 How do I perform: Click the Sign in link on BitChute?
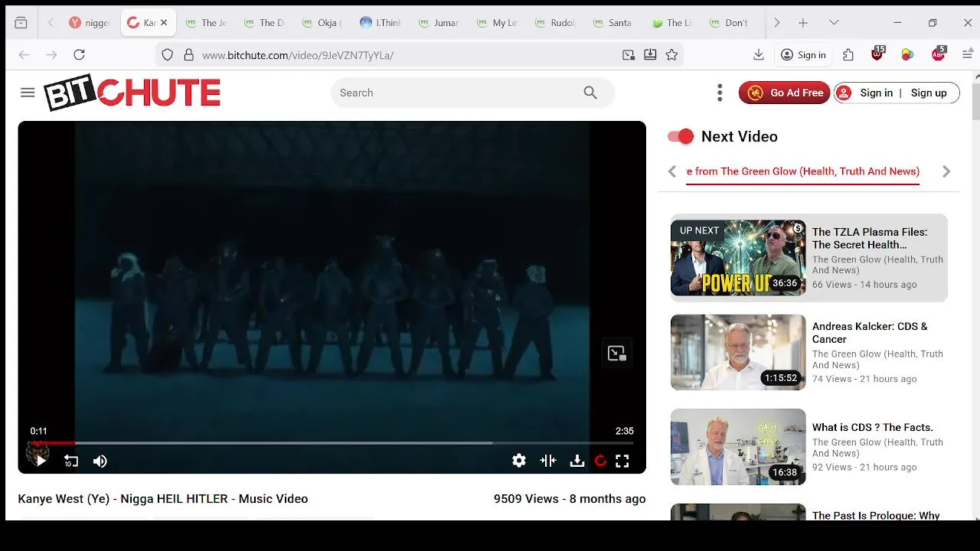click(876, 93)
